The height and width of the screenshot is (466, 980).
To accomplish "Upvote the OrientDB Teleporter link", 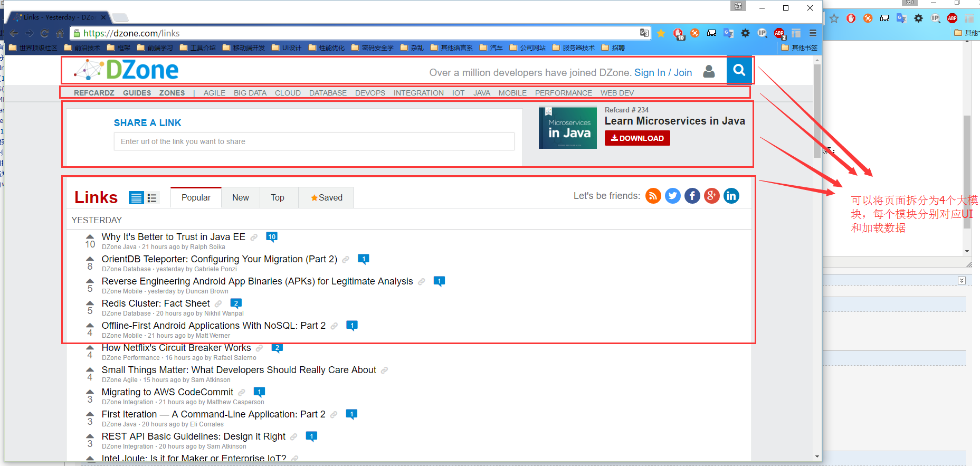I will pos(90,259).
